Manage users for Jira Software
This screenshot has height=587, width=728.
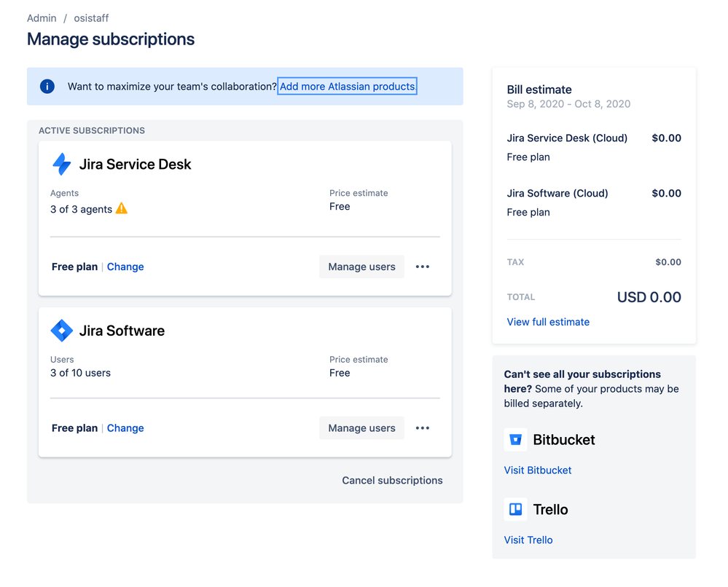click(361, 428)
